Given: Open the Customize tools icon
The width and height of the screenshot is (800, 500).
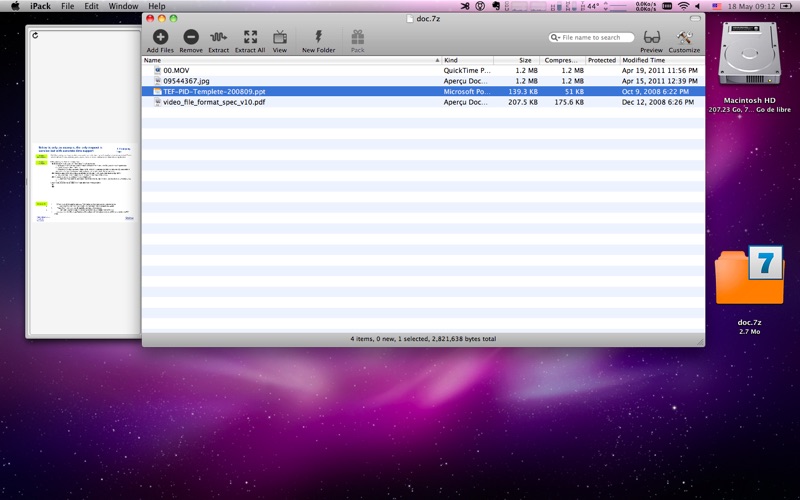Looking at the screenshot, I should point(684,37).
